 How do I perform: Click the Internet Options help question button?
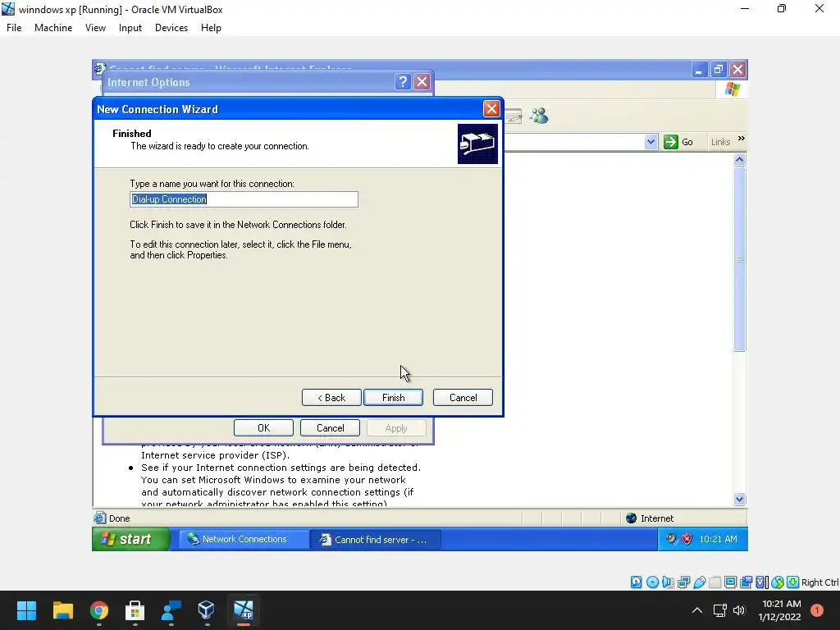pos(403,82)
